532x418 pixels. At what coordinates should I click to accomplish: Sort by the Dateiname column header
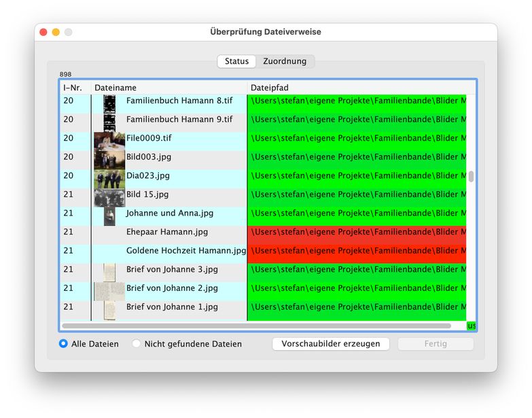coord(169,88)
